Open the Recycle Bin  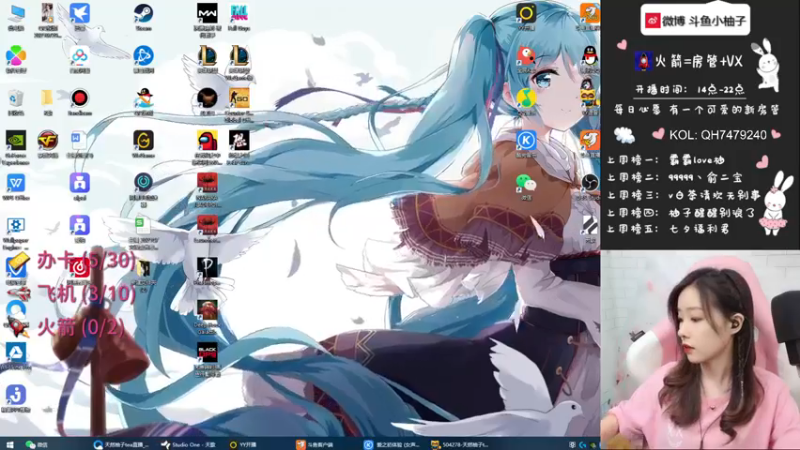click(x=16, y=98)
